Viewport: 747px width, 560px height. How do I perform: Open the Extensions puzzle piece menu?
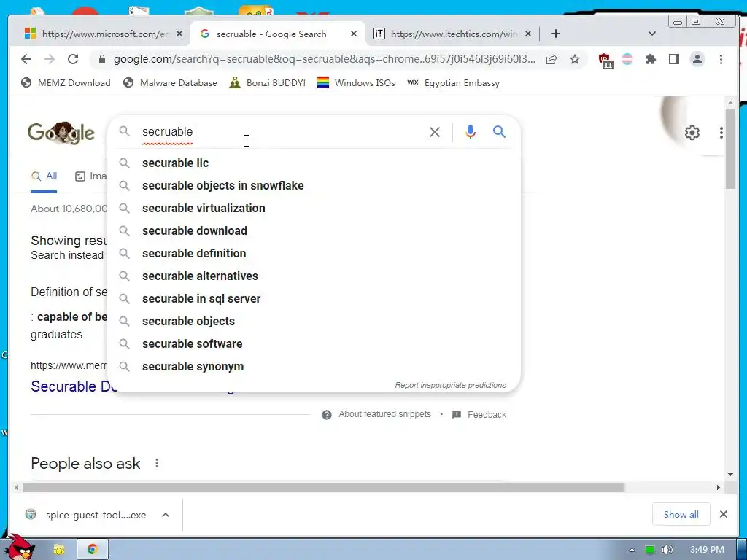[x=650, y=59]
